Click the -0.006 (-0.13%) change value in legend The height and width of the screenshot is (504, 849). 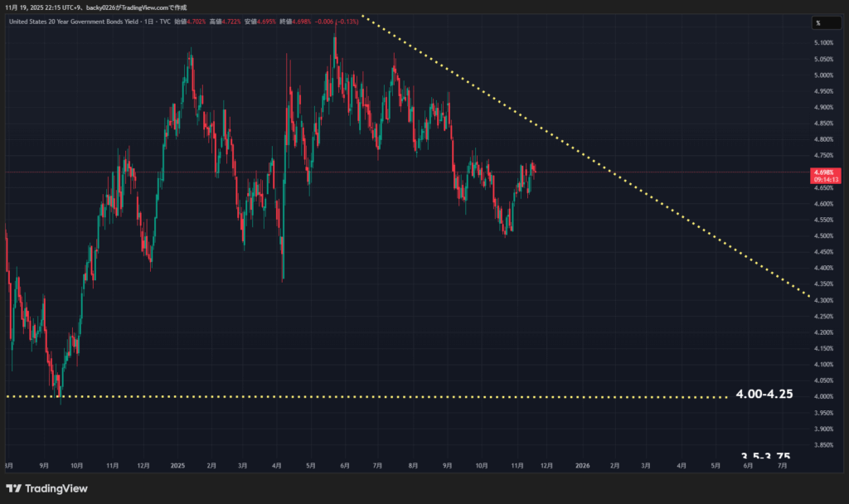pos(337,21)
